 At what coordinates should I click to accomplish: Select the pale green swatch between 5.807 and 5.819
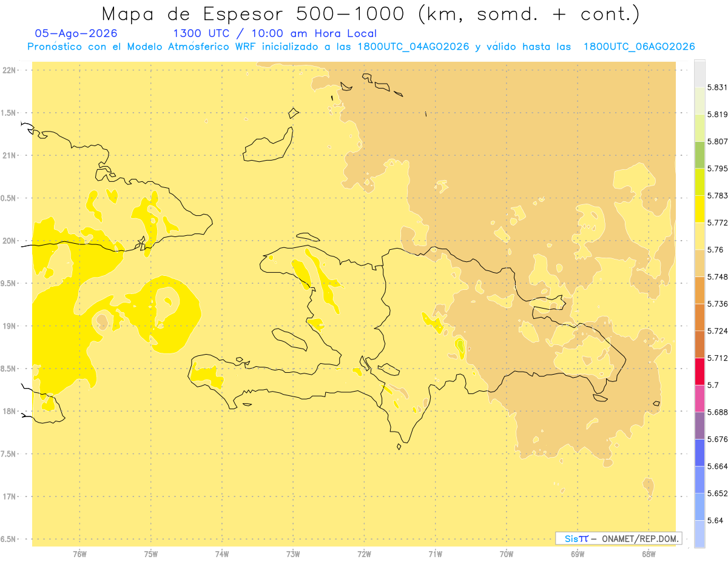coord(699,127)
